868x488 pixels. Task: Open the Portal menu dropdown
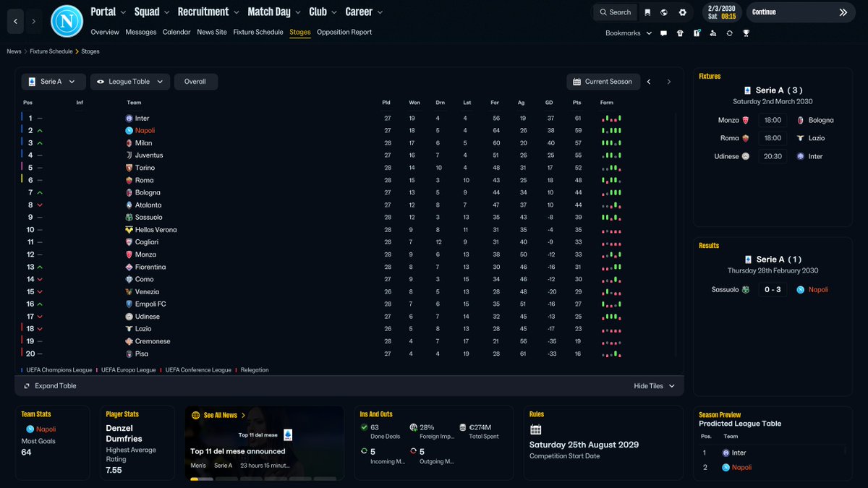click(x=109, y=12)
